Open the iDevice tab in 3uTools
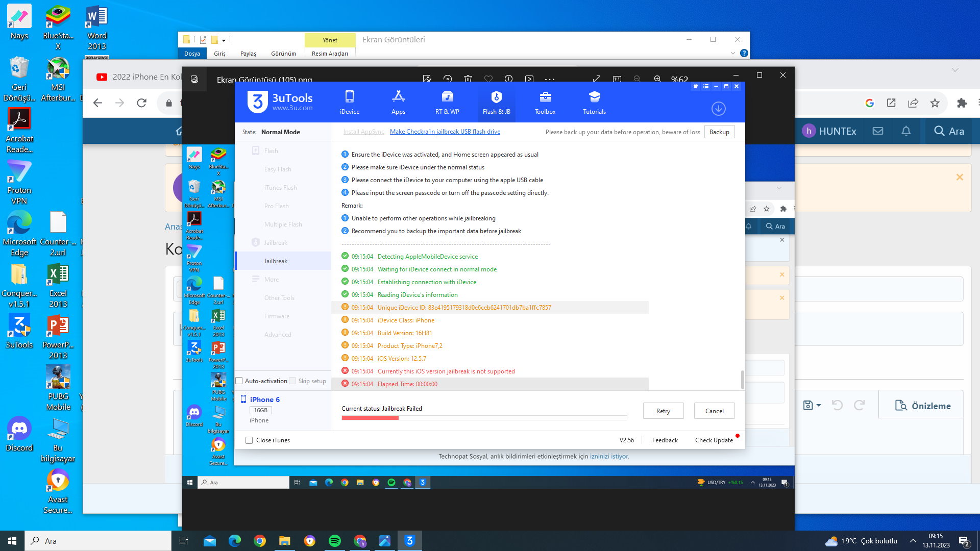Screen dimensions: 980x551 click(x=349, y=102)
